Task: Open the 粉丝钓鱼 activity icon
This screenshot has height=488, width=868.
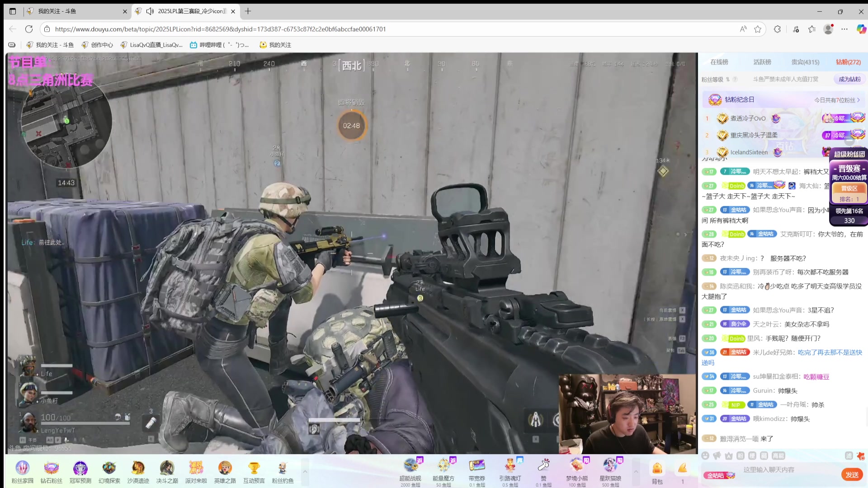Action: point(283,471)
